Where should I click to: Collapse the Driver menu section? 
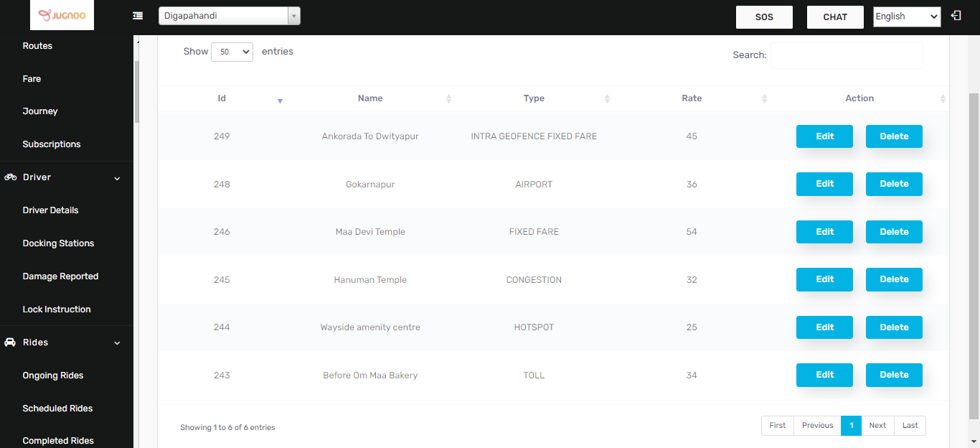click(x=117, y=178)
